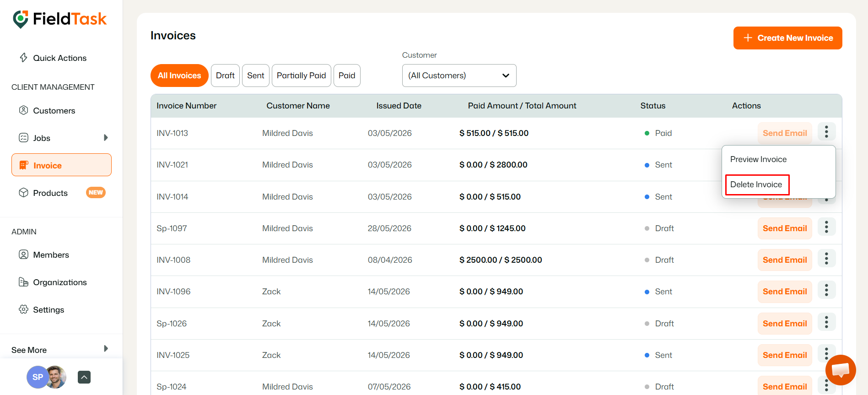Click the Customer Name column header

298,106
